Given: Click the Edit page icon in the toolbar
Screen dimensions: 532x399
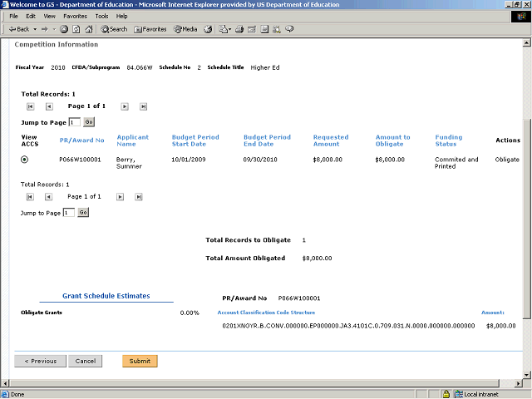Looking at the screenshot, I should pos(252,30).
